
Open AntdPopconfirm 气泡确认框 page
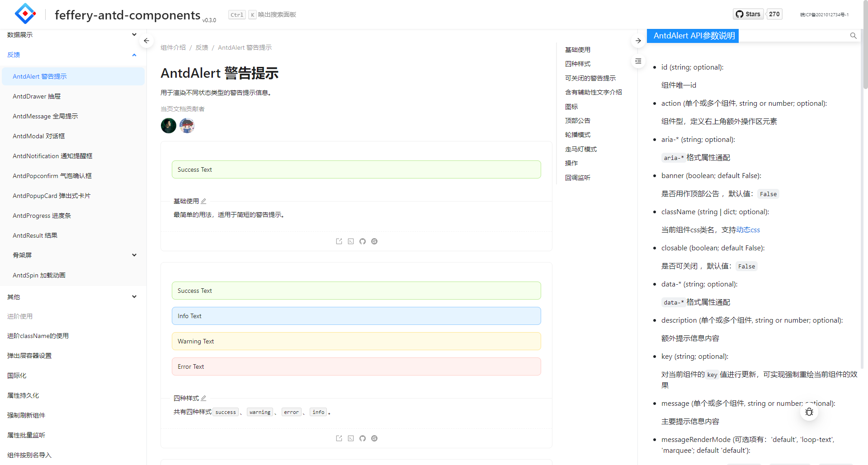73,176
